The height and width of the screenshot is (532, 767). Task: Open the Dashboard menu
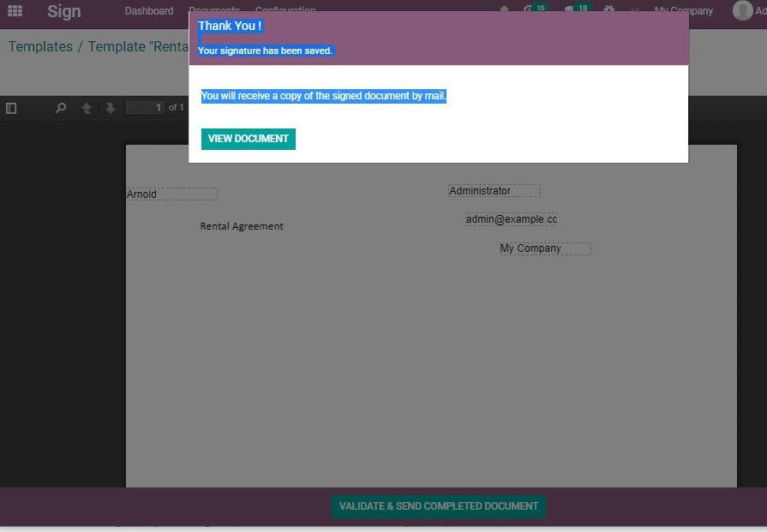tap(149, 11)
